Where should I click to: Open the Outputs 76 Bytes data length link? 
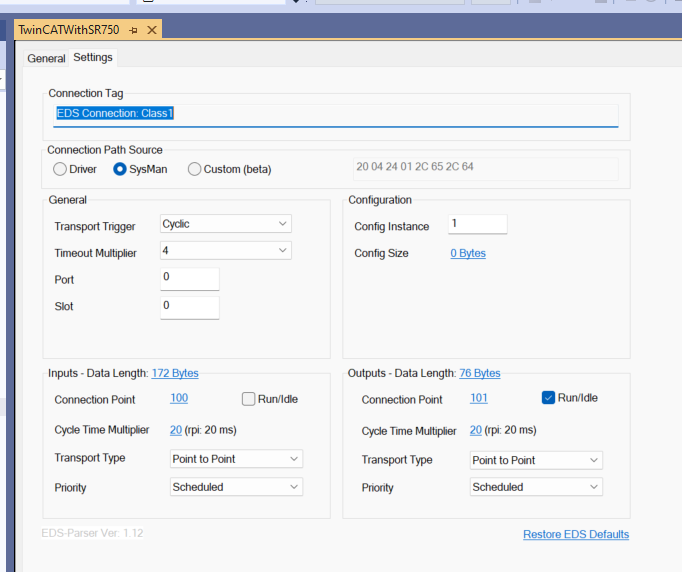[480, 373]
